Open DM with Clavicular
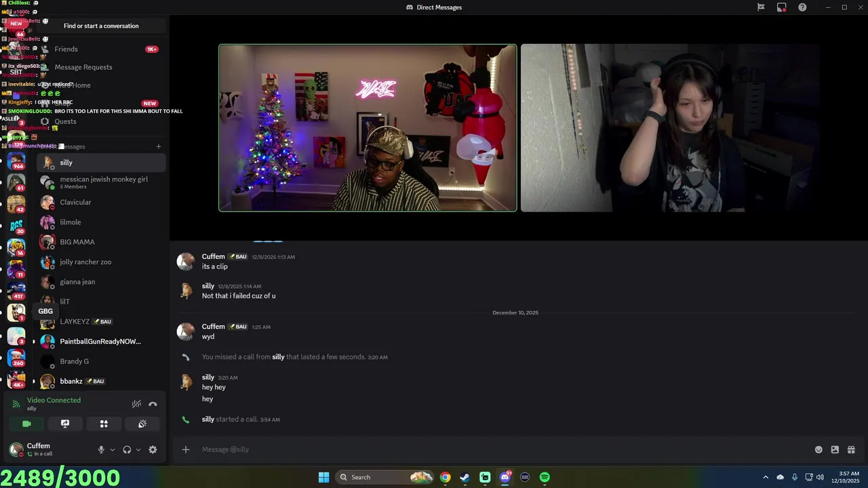The width and height of the screenshot is (868, 488). 100,202
